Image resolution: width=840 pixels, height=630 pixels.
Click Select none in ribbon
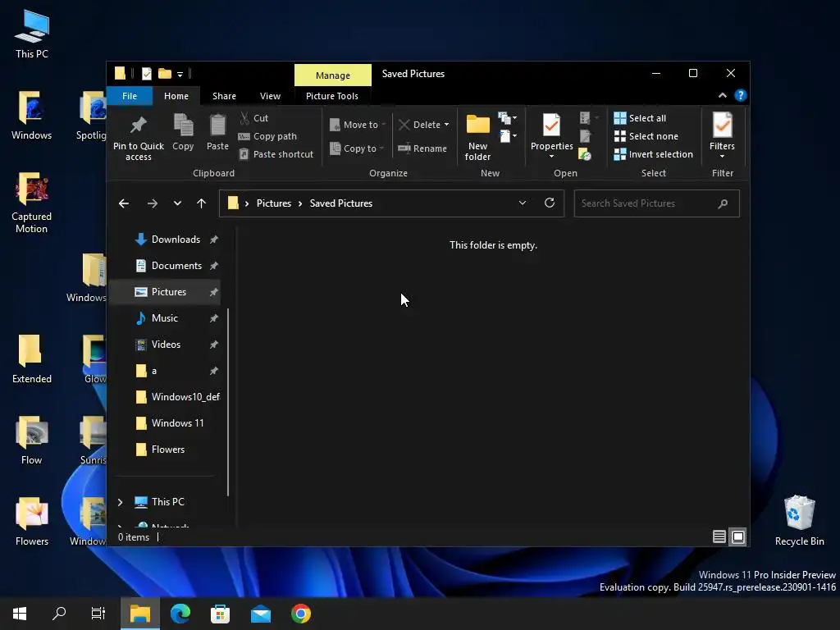pyautogui.click(x=646, y=136)
